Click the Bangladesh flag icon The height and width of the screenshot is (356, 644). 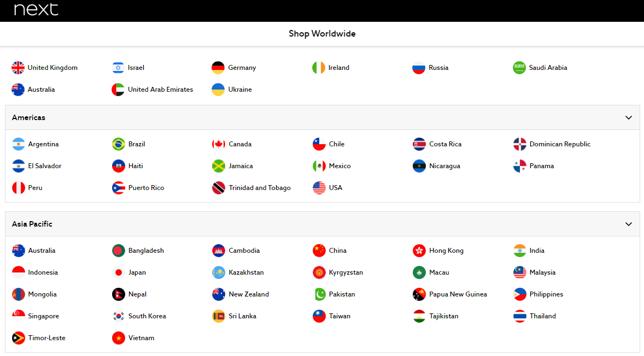119,250
